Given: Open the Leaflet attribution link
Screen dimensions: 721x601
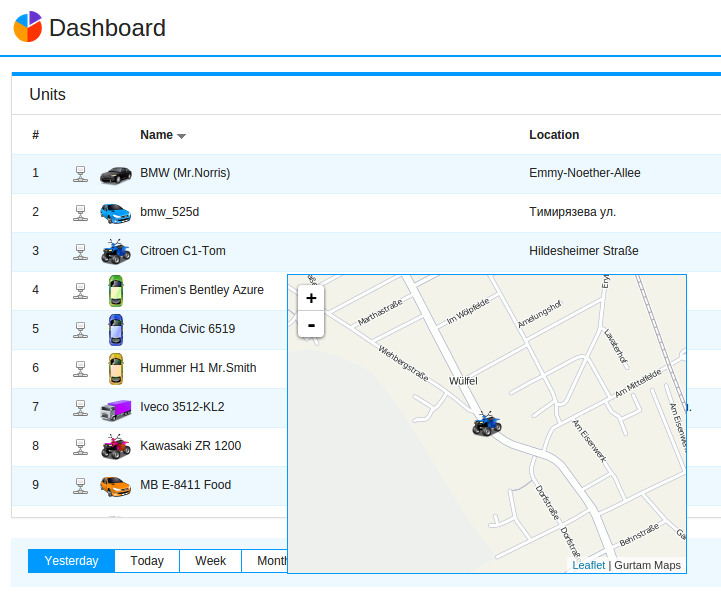Looking at the screenshot, I should tap(588, 565).
